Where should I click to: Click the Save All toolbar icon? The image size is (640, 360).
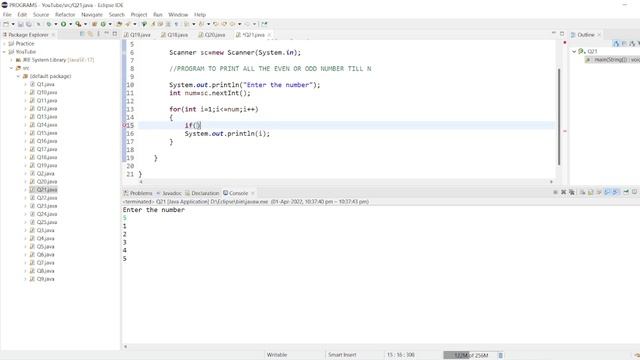click(29, 24)
